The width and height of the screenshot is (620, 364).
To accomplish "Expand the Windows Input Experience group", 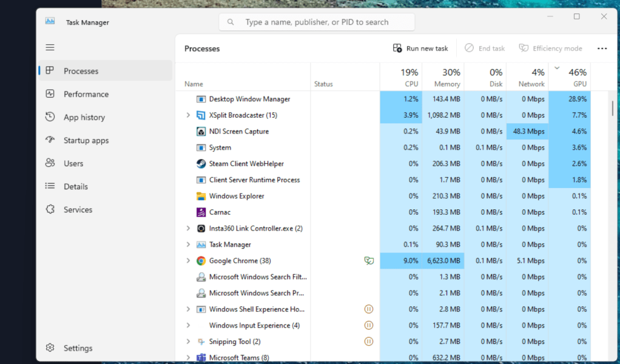I will pyautogui.click(x=188, y=325).
